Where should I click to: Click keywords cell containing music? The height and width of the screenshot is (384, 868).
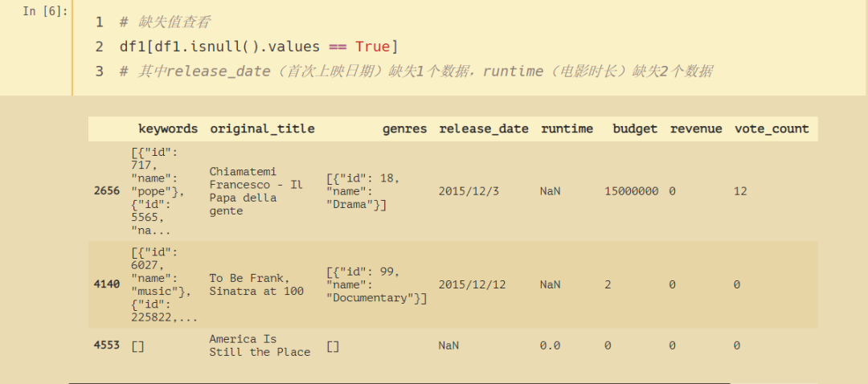tap(165, 284)
